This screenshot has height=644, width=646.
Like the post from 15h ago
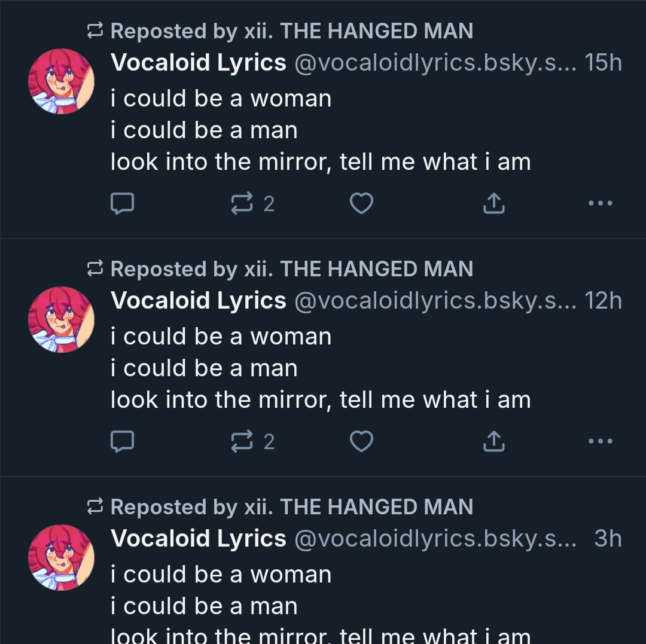361,204
